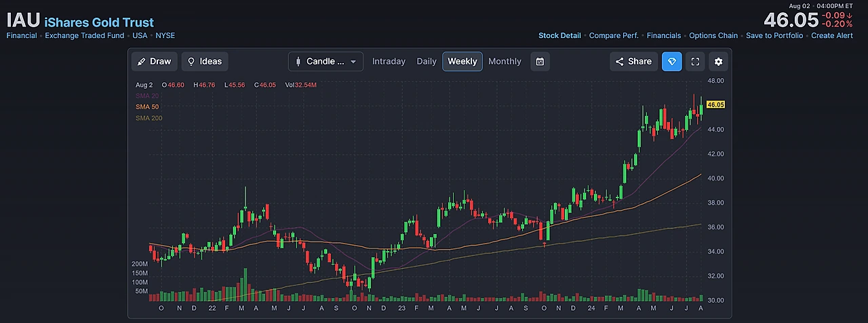
Task: Open the Draw tools button
Action: 154,61
